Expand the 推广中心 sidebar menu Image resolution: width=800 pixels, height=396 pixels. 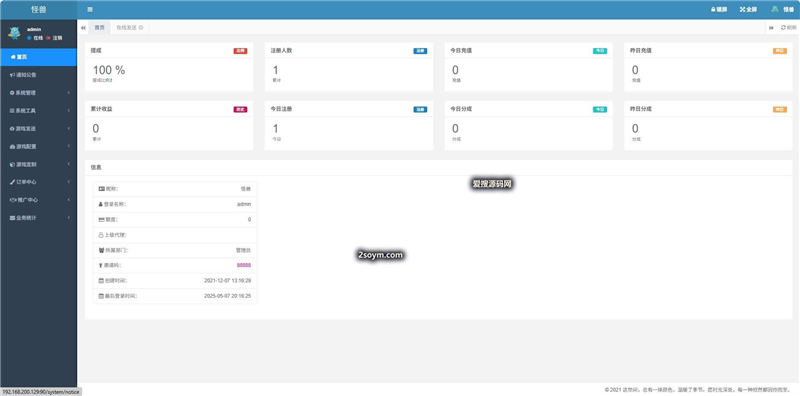(38, 200)
